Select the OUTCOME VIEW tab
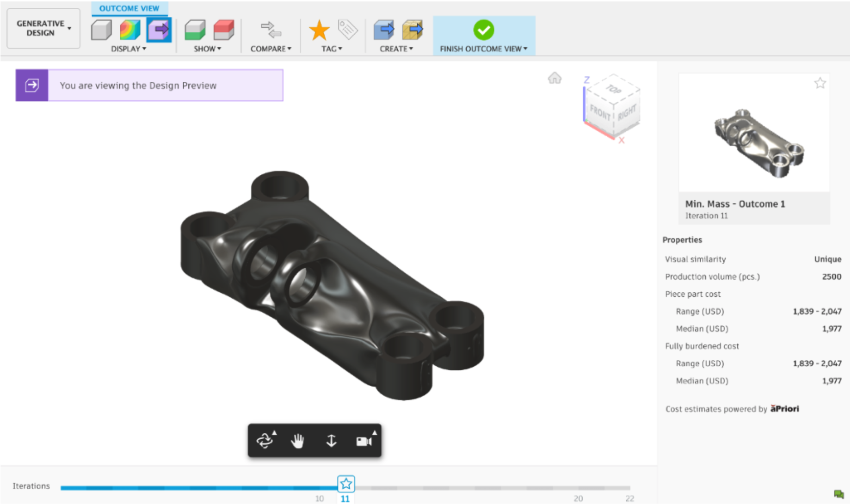The height and width of the screenshot is (504, 851). click(x=129, y=8)
